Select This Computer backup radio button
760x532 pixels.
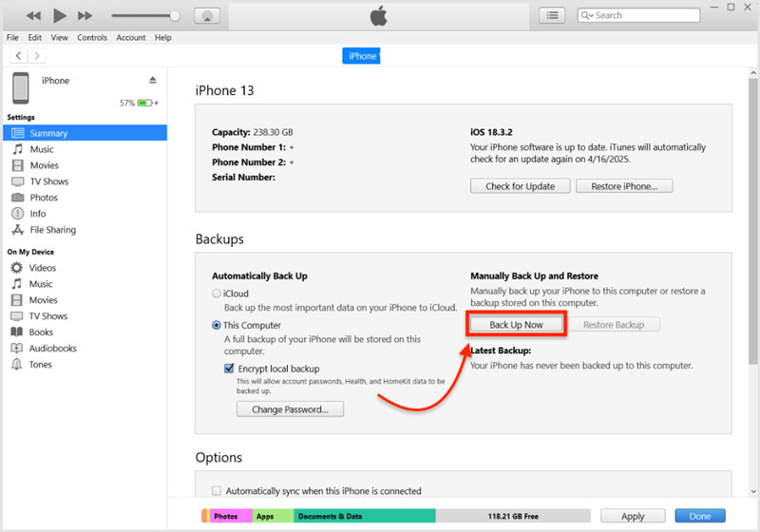click(217, 325)
